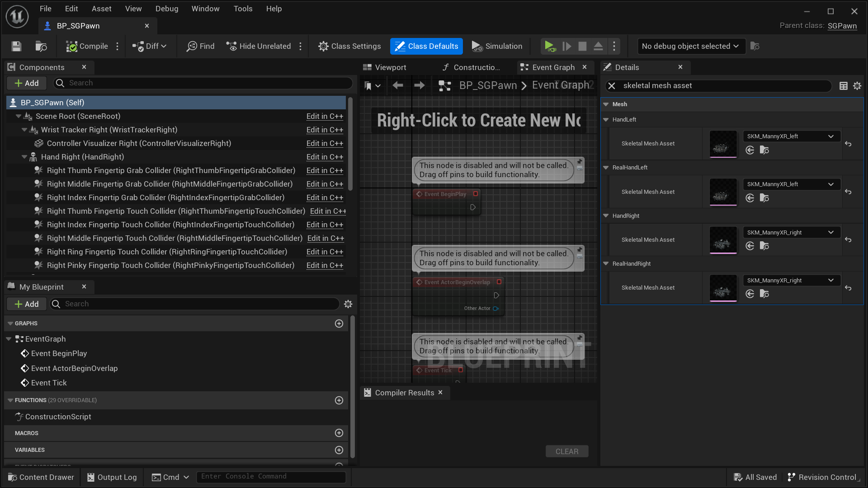Open the Content Drawer
Screen dimensions: 868x488
point(41,477)
